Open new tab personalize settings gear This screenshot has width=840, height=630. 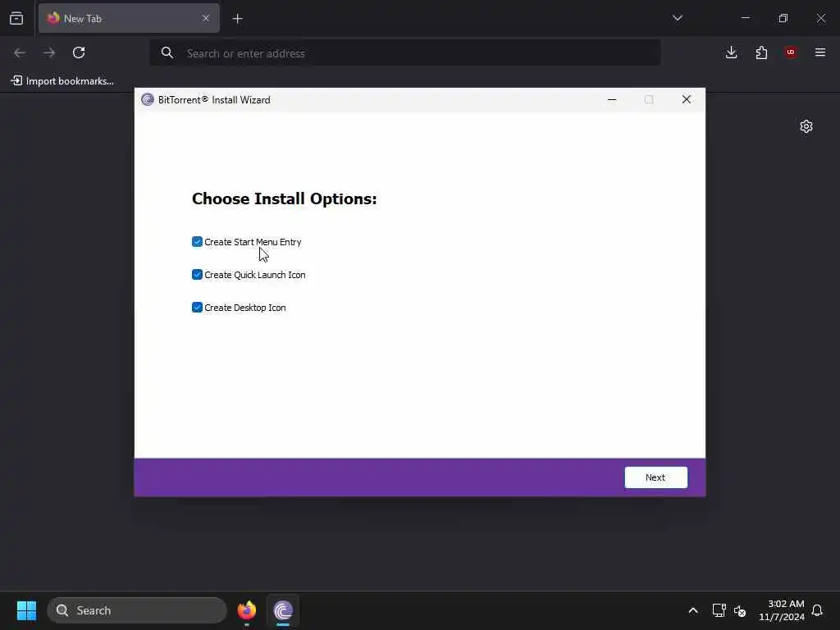point(806,126)
